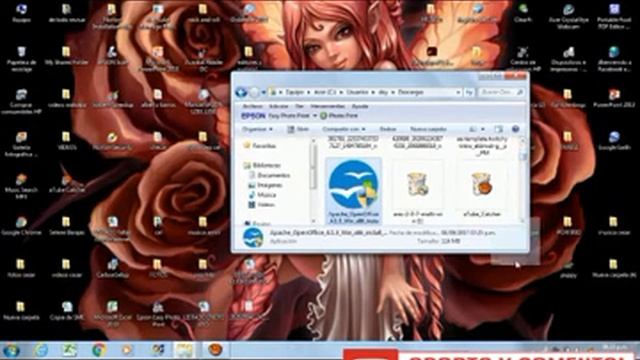Click the Abrir toolbar button
Viewport: 640px width, 360px height.
coord(298,129)
